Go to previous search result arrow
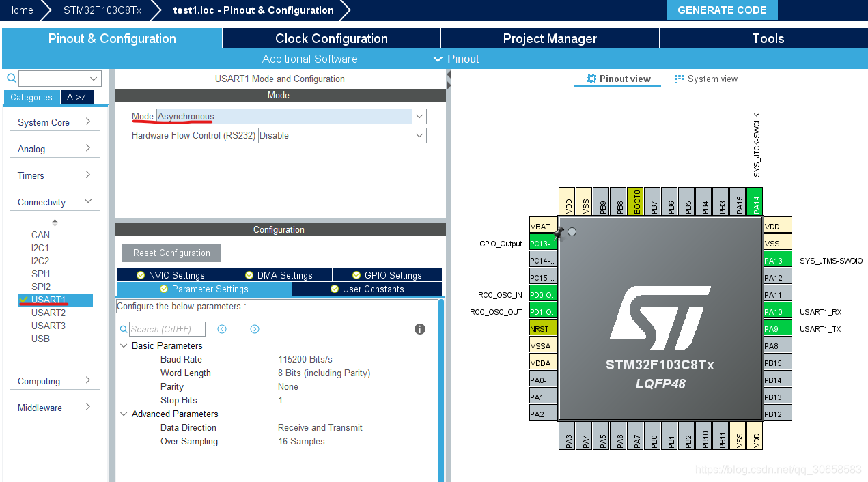Viewport: 868px width, 482px height. pyautogui.click(x=222, y=329)
